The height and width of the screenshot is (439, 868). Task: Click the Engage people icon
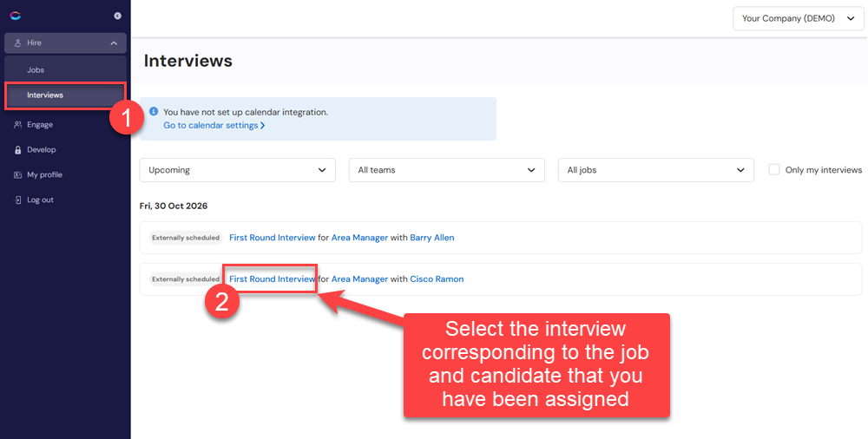[17, 125]
